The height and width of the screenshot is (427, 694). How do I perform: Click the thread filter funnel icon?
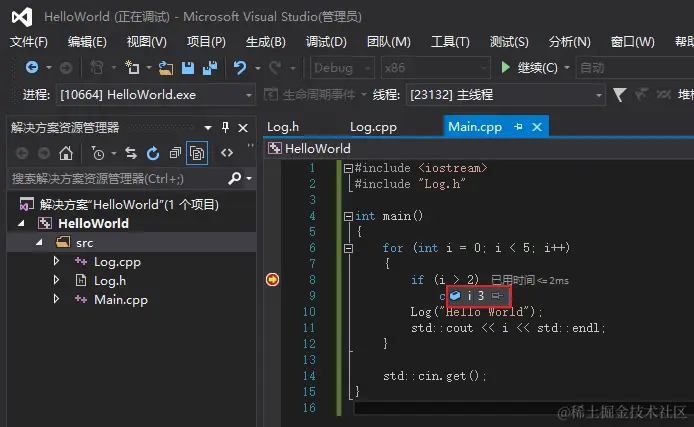click(x=620, y=94)
